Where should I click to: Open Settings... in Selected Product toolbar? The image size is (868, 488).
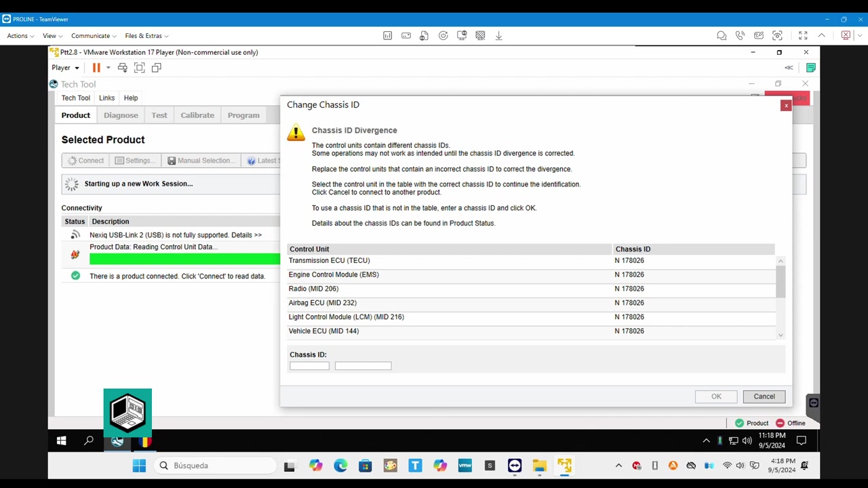(136, 161)
